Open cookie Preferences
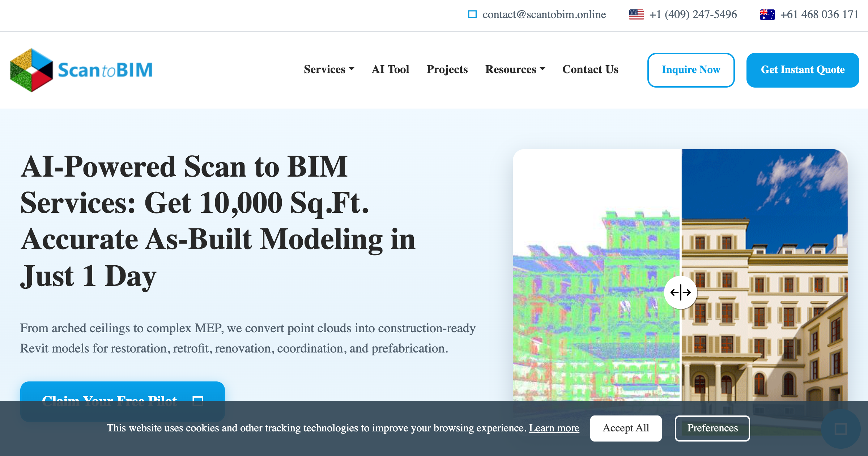This screenshot has height=456, width=868. pos(712,428)
